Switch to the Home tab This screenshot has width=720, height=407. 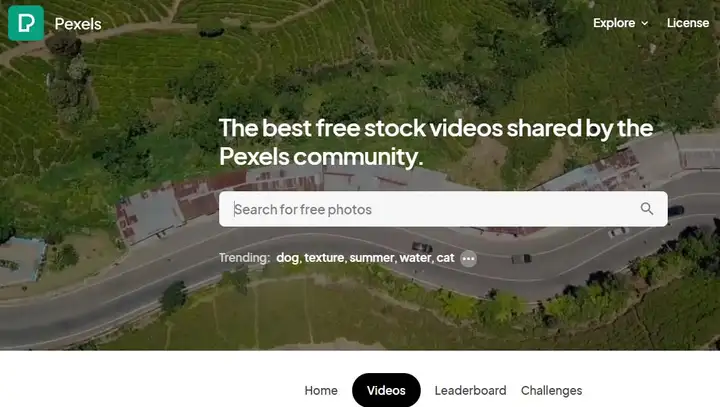[x=321, y=390]
